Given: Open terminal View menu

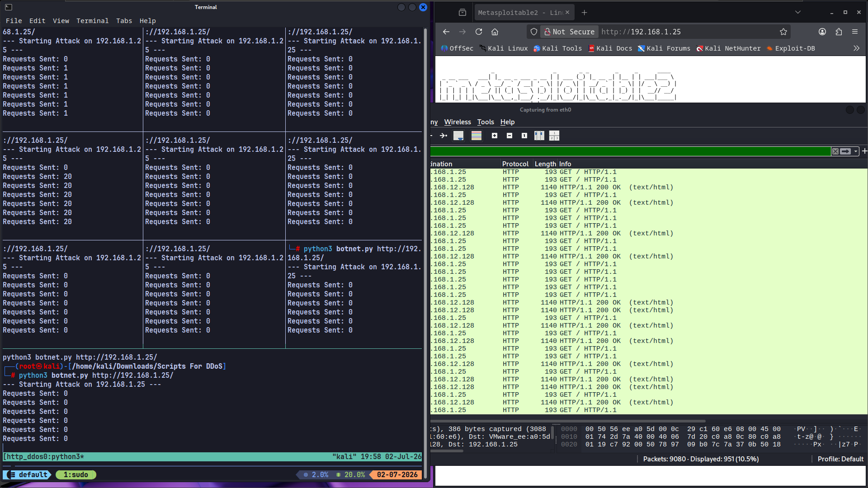Looking at the screenshot, I should click(x=61, y=21).
